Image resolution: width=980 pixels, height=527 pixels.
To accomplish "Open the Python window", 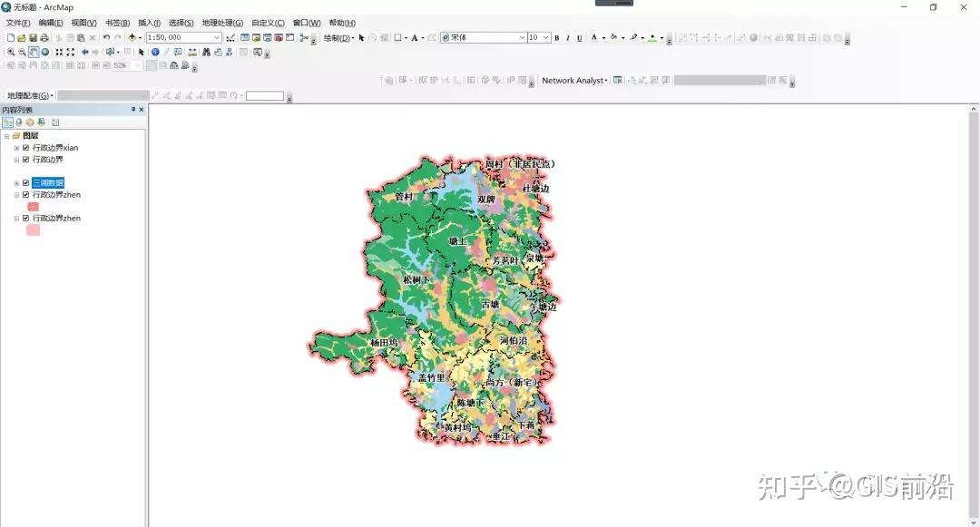I will coord(290,37).
